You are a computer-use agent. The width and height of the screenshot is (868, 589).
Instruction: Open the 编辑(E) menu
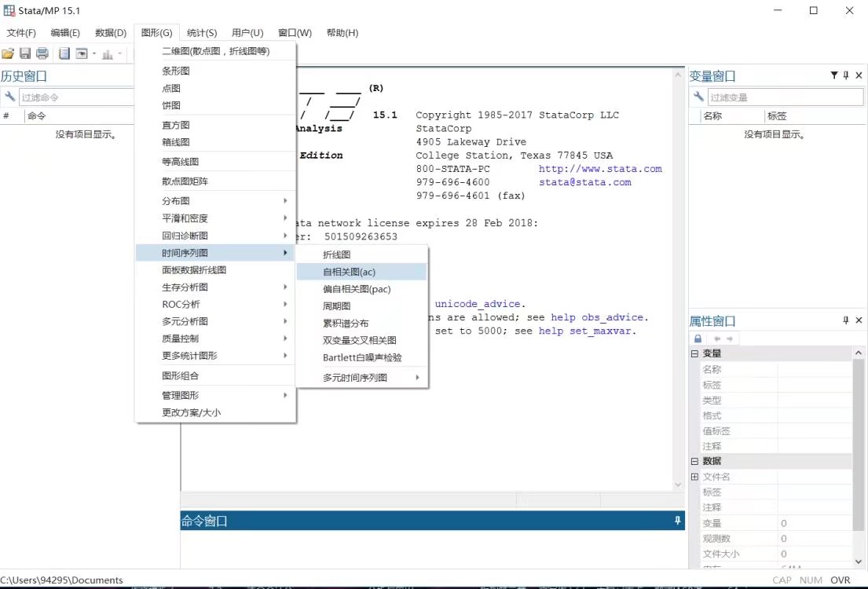point(64,33)
